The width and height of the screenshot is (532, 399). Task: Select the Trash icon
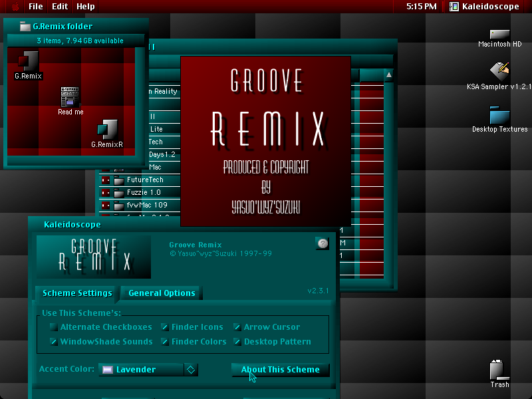[x=499, y=370]
